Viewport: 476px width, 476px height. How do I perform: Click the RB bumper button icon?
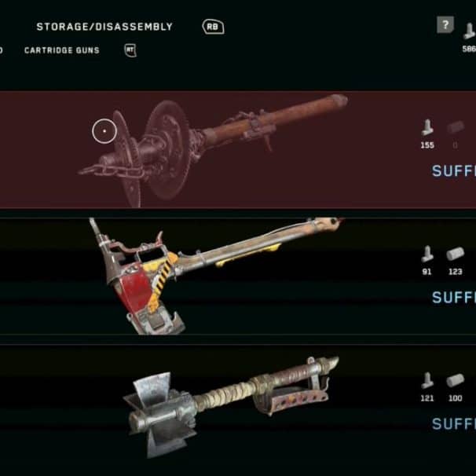[x=213, y=27]
